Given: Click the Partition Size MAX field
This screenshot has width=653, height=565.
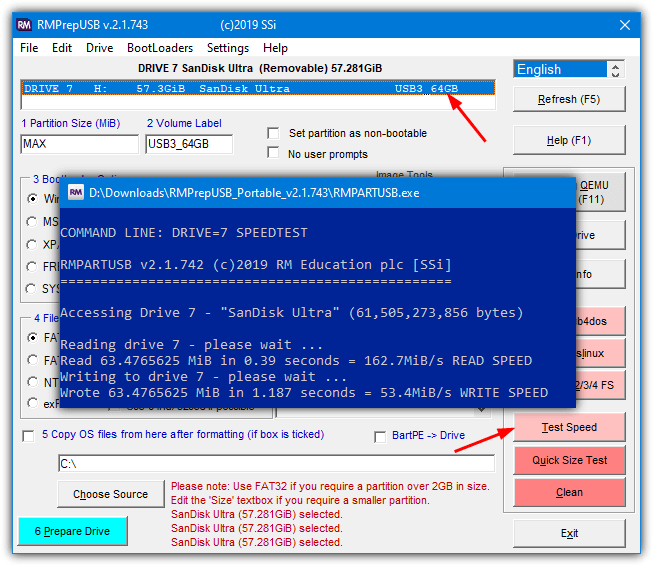Looking at the screenshot, I should (x=79, y=144).
